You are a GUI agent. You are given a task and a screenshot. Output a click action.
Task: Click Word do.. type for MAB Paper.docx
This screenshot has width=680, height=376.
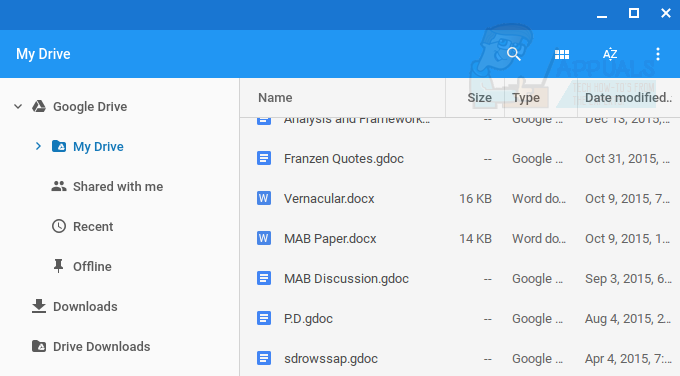(x=539, y=239)
